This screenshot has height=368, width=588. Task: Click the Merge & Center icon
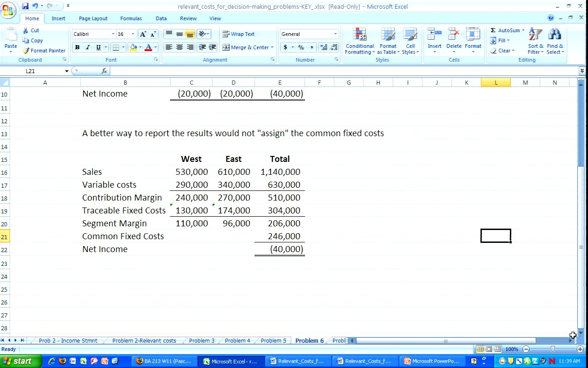226,47
